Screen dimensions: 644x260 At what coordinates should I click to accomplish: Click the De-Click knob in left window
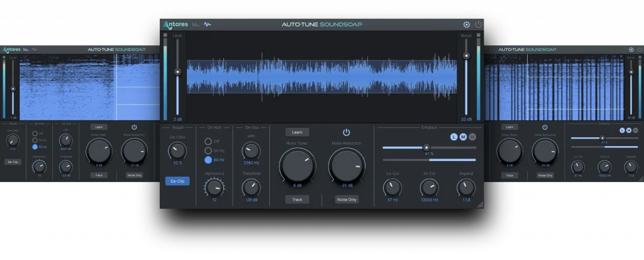pyautogui.click(x=13, y=140)
